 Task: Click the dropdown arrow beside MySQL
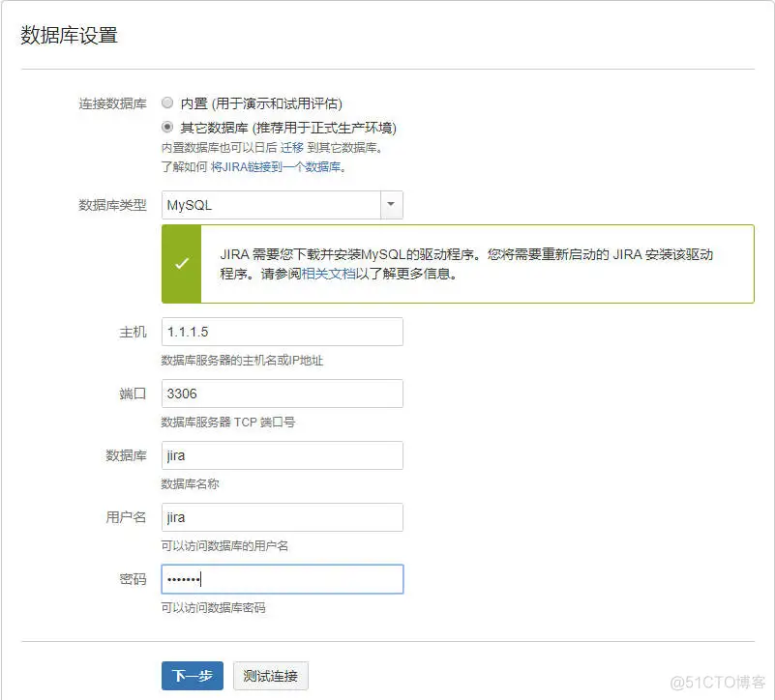click(391, 205)
